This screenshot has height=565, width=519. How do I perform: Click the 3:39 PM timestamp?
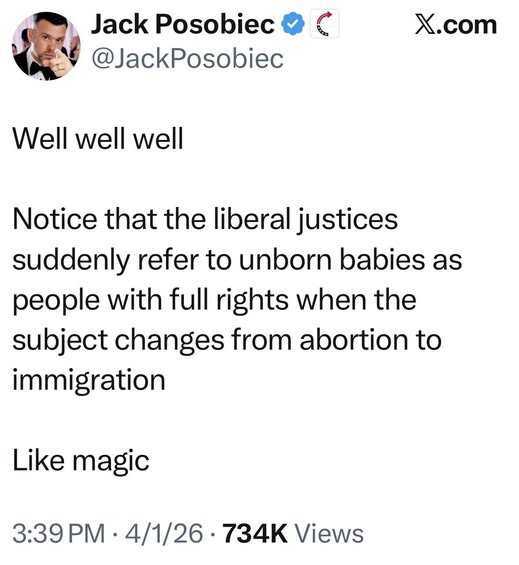59,534
